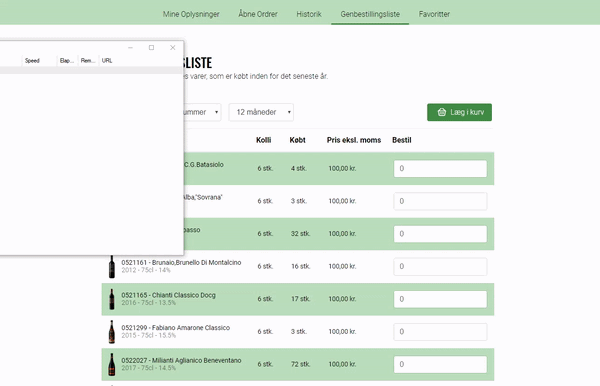Click the Rem... column in the overlay window
Viewport: 600px width, 386px height.
pos(88,60)
